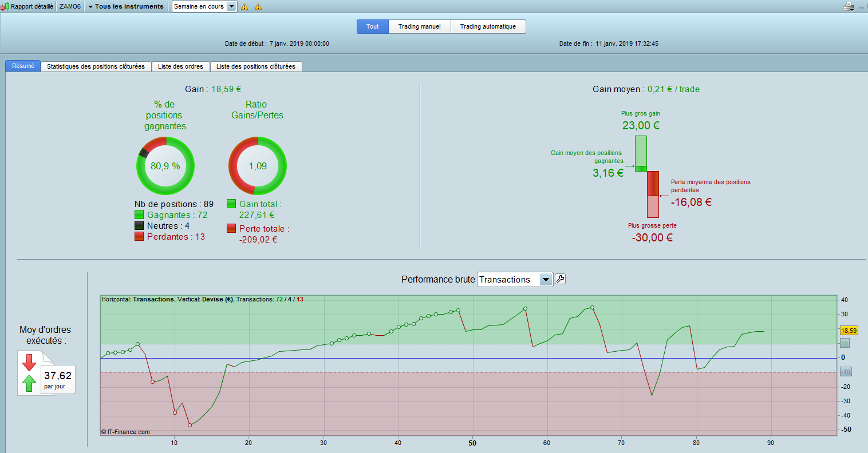Click the -16,08 € average loss value
The image size is (868, 453).
tap(691, 202)
